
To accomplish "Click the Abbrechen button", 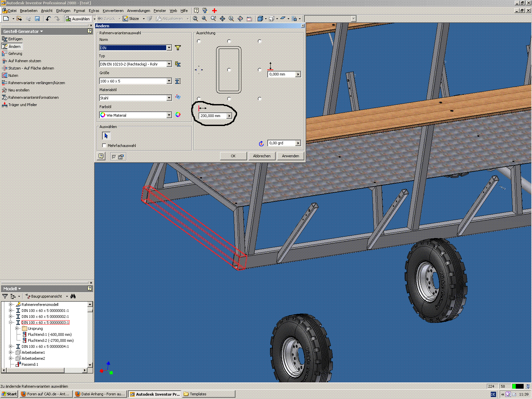I will (262, 156).
